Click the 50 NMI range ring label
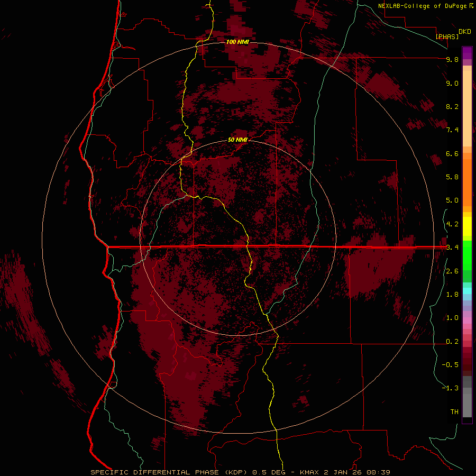Image resolution: width=476 pixels, height=476 pixels. 237,140
